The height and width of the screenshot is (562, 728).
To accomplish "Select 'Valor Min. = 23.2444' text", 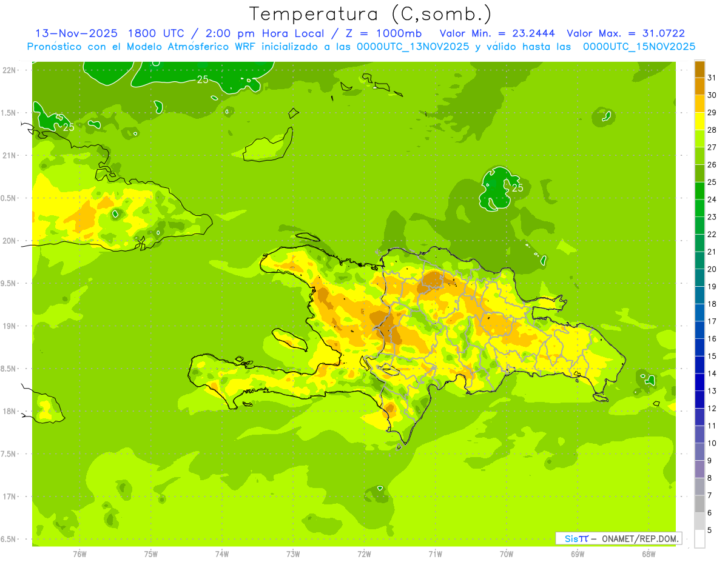I will [497, 33].
